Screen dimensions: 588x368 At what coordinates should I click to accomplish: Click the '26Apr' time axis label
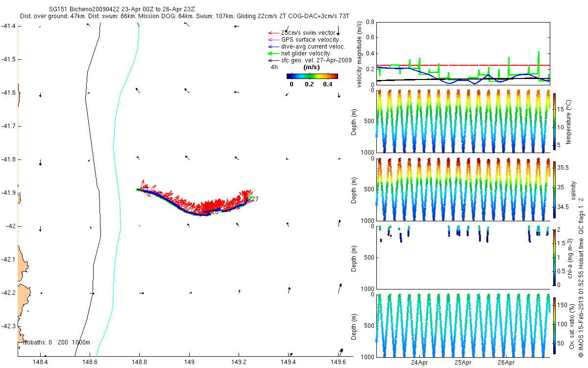[507, 363]
